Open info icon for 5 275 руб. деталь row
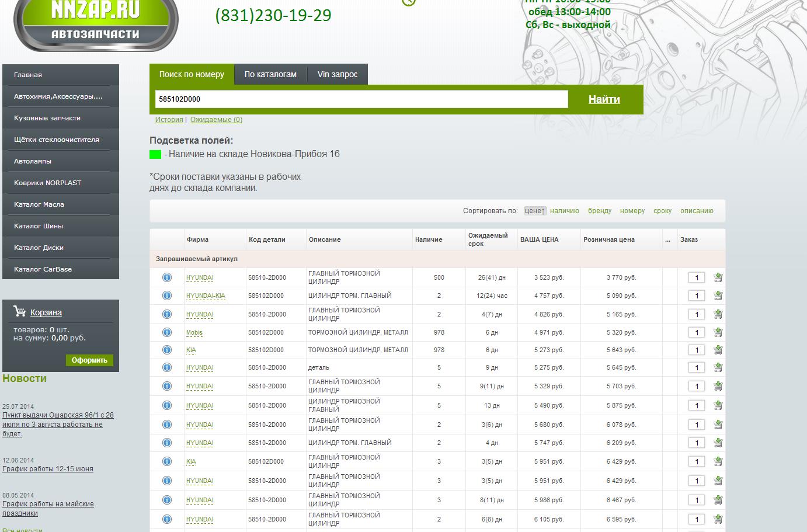 pyautogui.click(x=167, y=367)
